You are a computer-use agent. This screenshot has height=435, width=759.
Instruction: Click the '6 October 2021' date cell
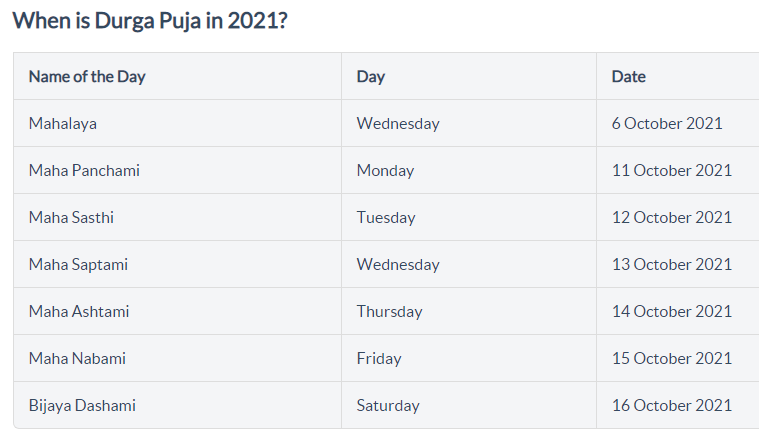pyautogui.click(x=667, y=124)
